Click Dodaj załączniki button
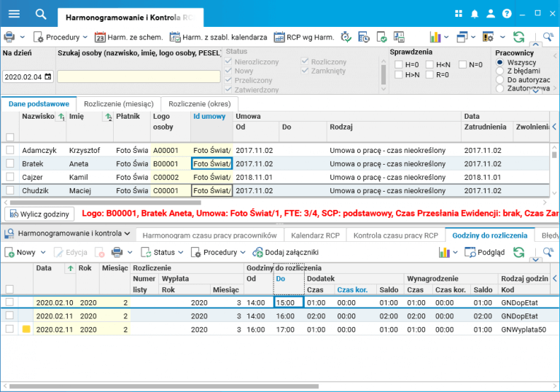Screen dimensions: 560x392 click(285, 252)
